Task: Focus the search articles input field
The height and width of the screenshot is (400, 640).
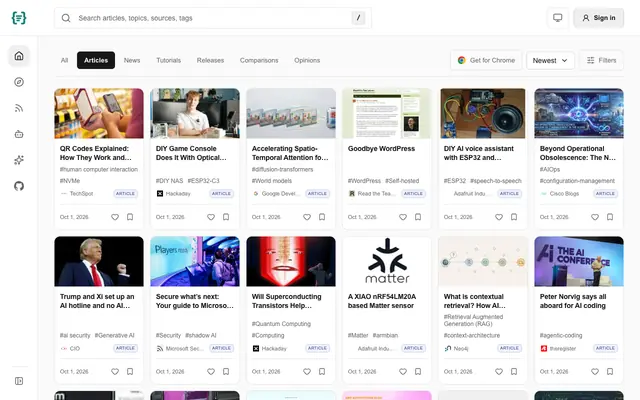Action: click(213, 18)
